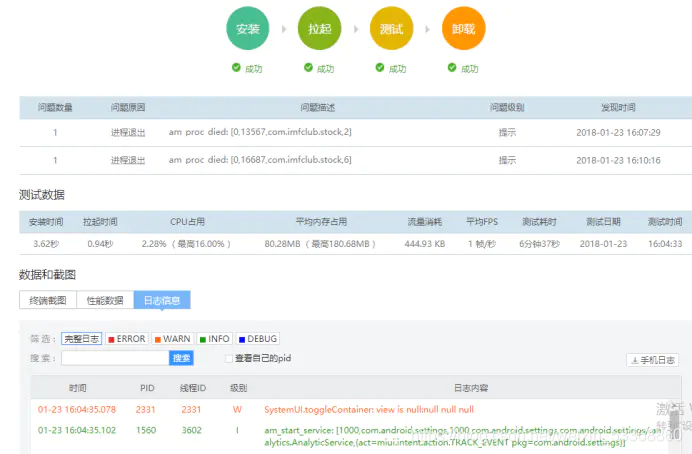Click the 数据和截图 section heading
The image size is (692, 454).
click(47, 274)
